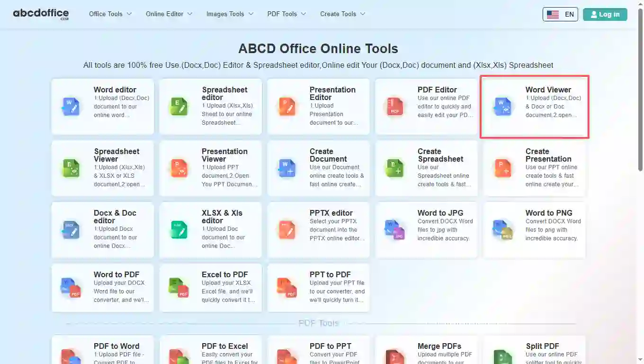Open the Split PDF title

click(x=543, y=346)
